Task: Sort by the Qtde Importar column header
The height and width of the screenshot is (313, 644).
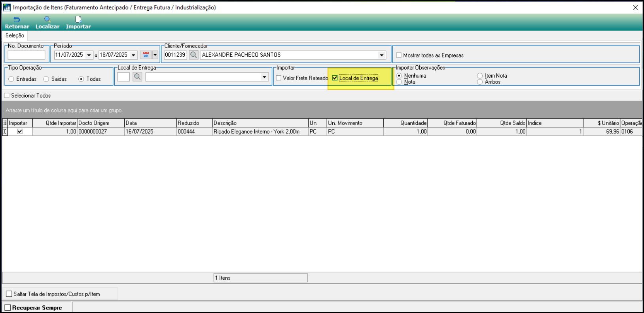Action: pyautogui.click(x=55, y=123)
